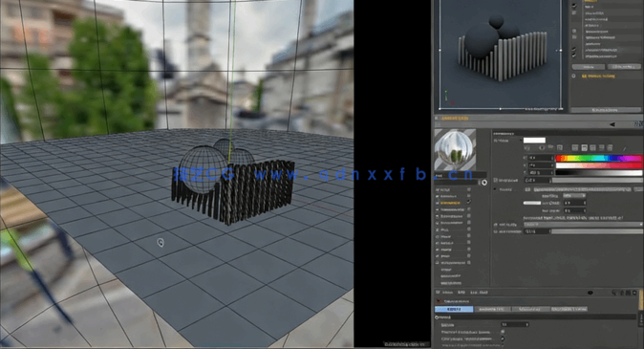This screenshot has height=349, width=644.
Task: Click the left button below the object list
Action: [589, 67]
